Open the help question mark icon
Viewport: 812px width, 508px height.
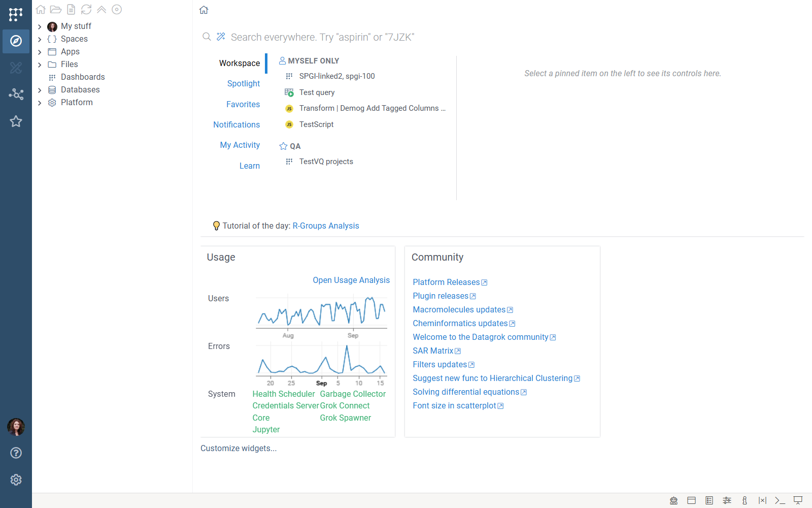click(x=16, y=453)
